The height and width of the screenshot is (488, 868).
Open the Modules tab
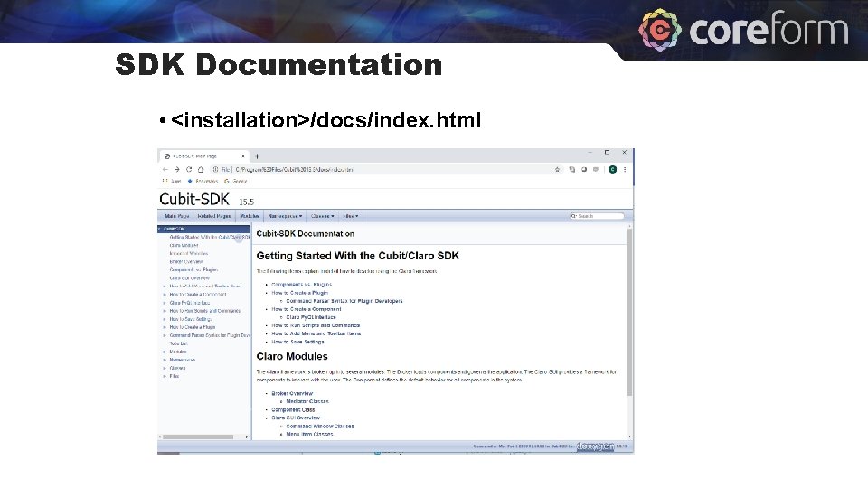pyautogui.click(x=250, y=216)
